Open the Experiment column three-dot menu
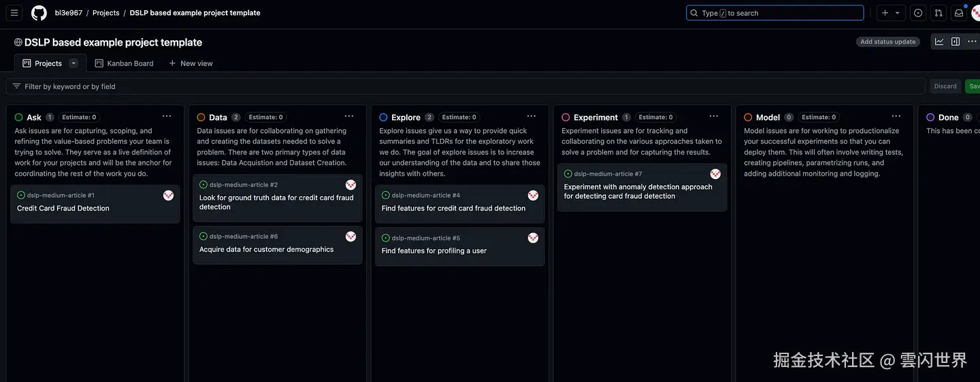980x382 pixels. click(x=714, y=116)
